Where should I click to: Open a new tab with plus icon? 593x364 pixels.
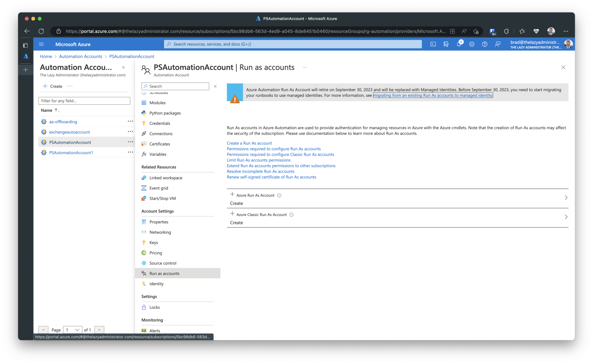click(26, 70)
